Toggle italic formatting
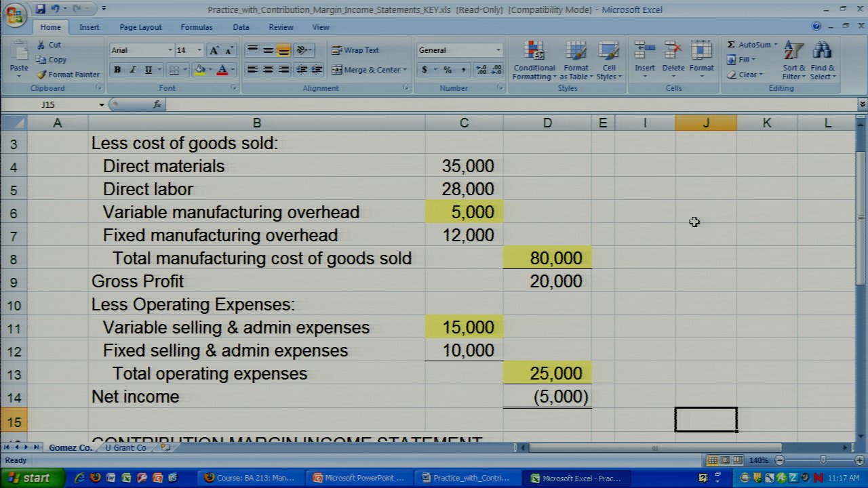This screenshot has width=868, height=488. tap(133, 70)
